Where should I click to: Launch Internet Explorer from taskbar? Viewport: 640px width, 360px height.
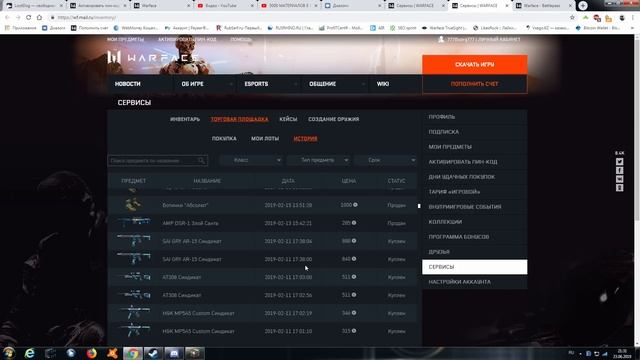click(x=30, y=353)
